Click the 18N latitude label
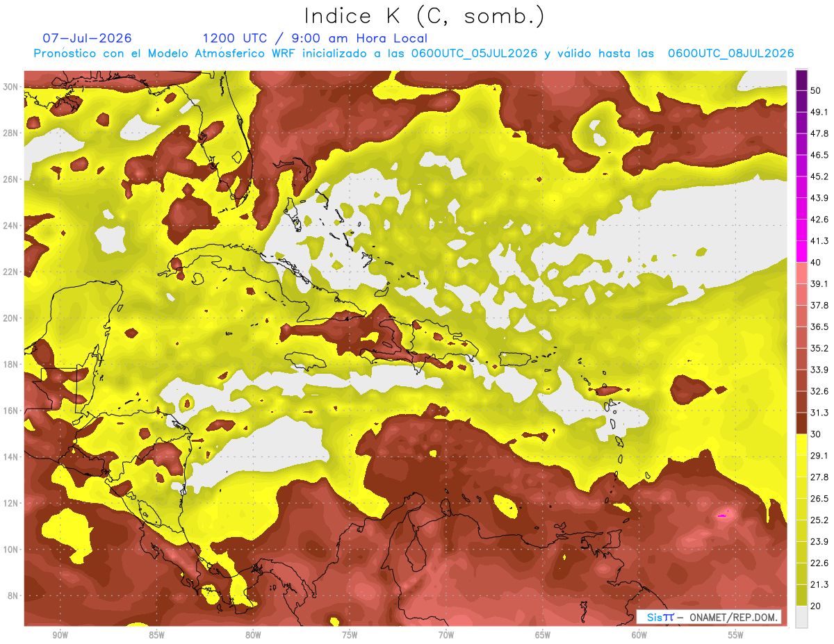Image resolution: width=834 pixels, height=644 pixels. [x=11, y=364]
